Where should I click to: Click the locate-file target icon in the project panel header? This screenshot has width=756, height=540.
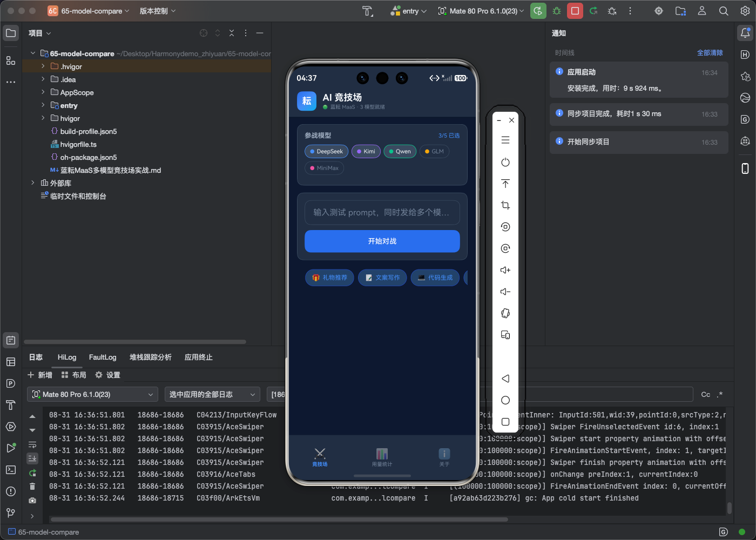(204, 33)
